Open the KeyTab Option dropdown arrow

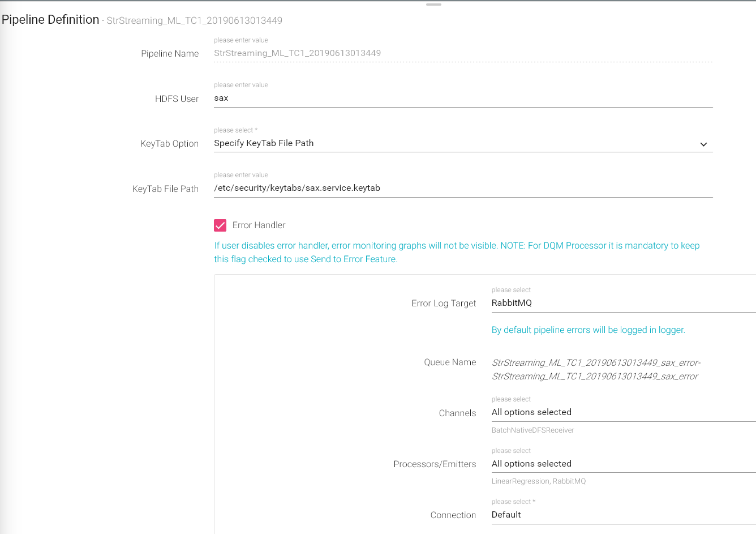[703, 144]
